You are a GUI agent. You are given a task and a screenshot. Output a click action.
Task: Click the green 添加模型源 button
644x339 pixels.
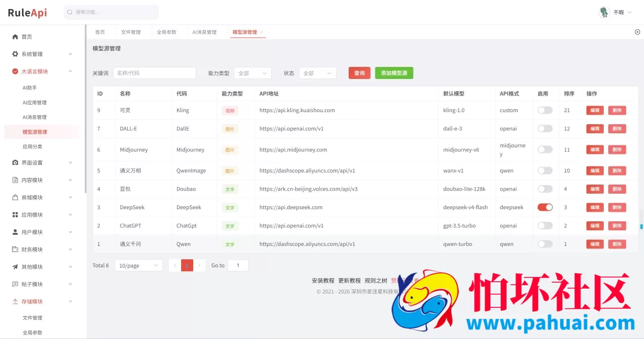(x=394, y=73)
